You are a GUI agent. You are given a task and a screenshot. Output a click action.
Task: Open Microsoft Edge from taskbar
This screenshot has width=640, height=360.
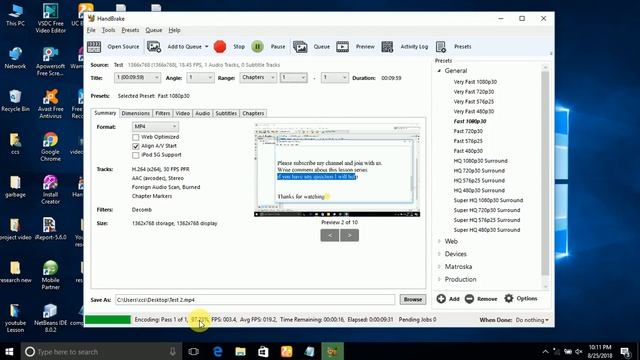click(218, 351)
